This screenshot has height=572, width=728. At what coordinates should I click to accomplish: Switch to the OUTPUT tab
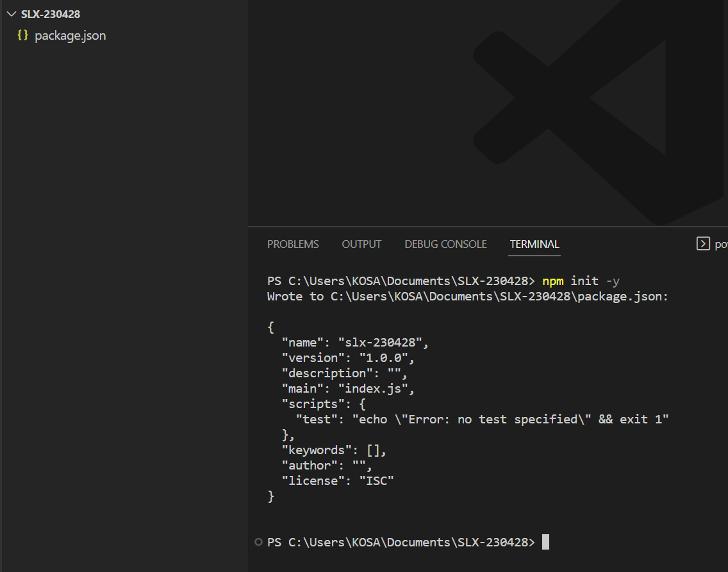pos(361,244)
